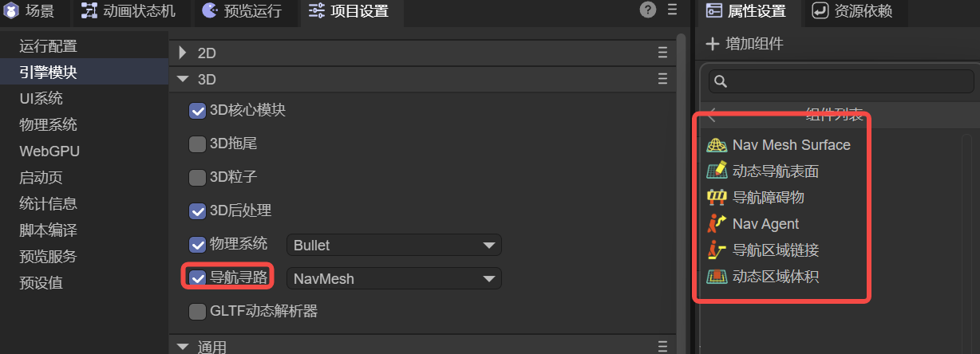Expand the 2D module section

click(x=183, y=53)
